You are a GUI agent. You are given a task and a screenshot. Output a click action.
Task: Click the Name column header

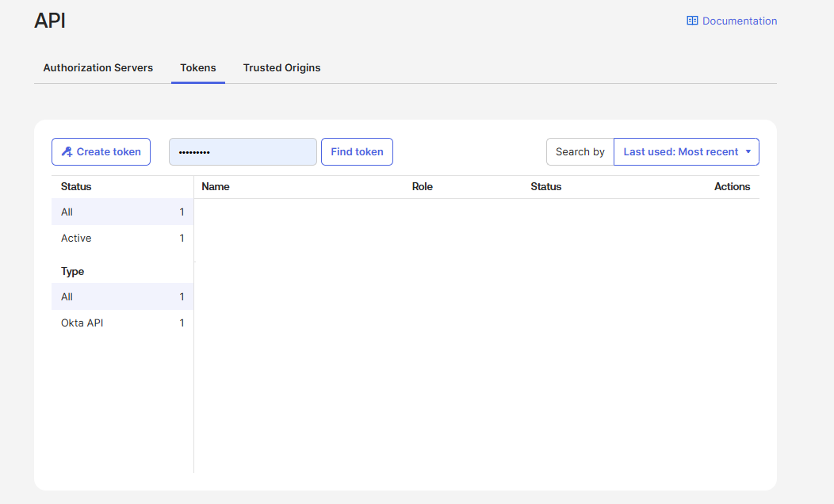click(x=216, y=187)
